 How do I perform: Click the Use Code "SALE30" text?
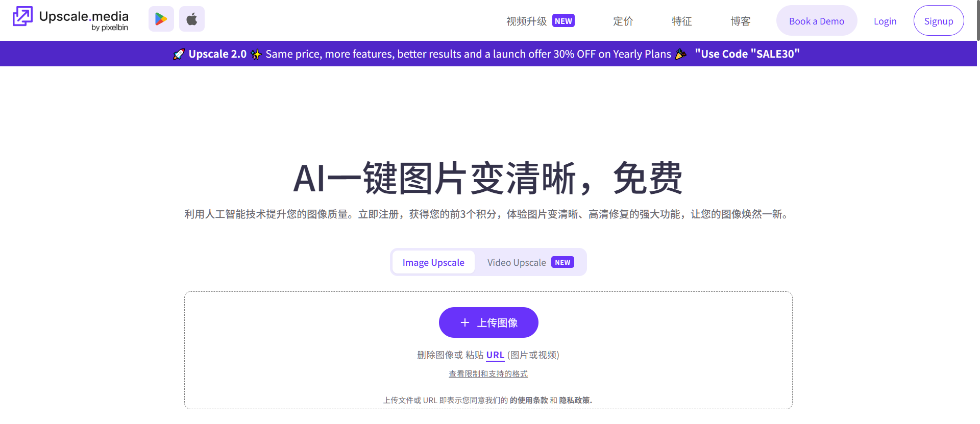coord(747,54)
